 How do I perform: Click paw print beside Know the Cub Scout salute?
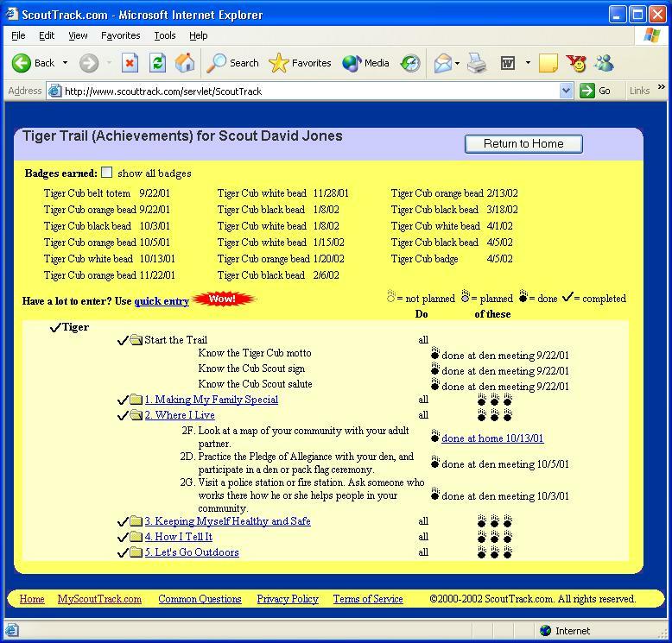click(435, 384)
